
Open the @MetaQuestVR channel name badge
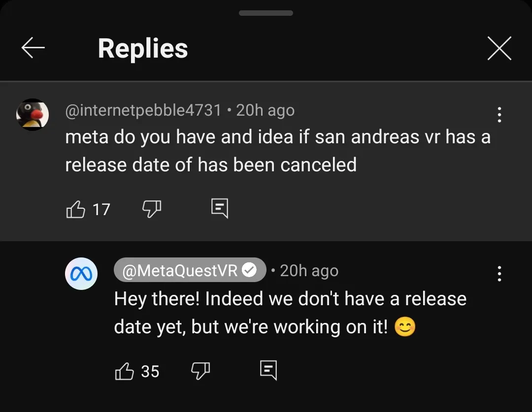coord(190,270)
